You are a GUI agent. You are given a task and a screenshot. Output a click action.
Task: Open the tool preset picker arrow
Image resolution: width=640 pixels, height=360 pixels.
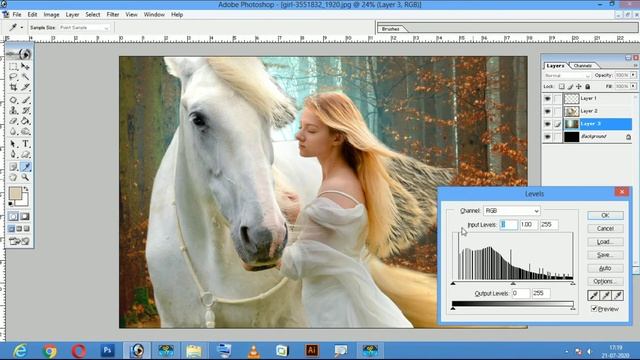click(22, 27)
